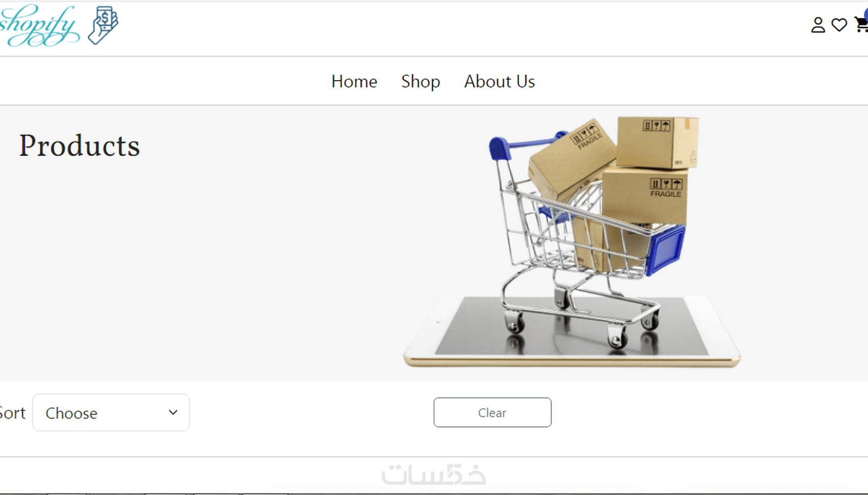868x495 pixels.
Task: Open the shopping cart icon in header
Action: pos(862,24)
